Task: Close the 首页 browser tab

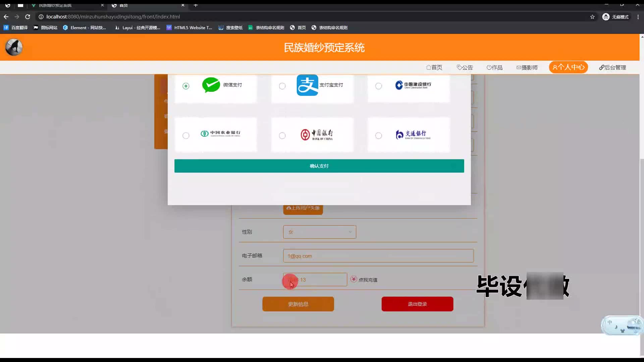Action: 183,5
